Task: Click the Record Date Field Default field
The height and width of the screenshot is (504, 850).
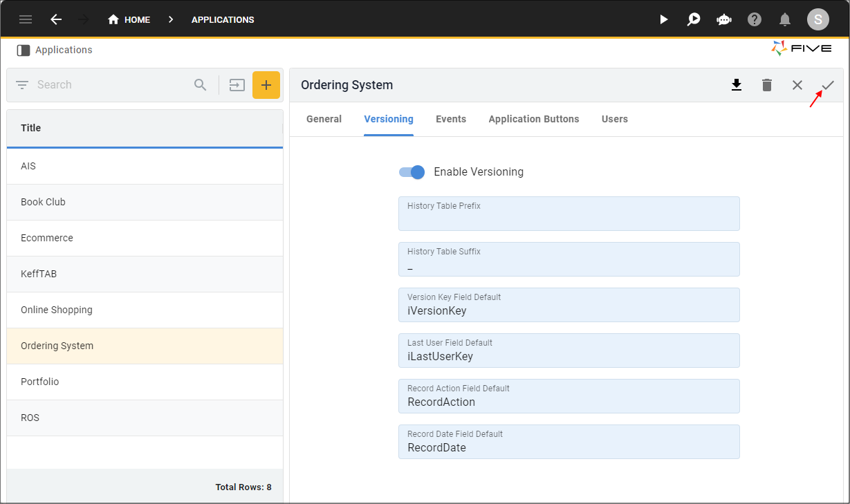Action: click(x=569, y=442)
